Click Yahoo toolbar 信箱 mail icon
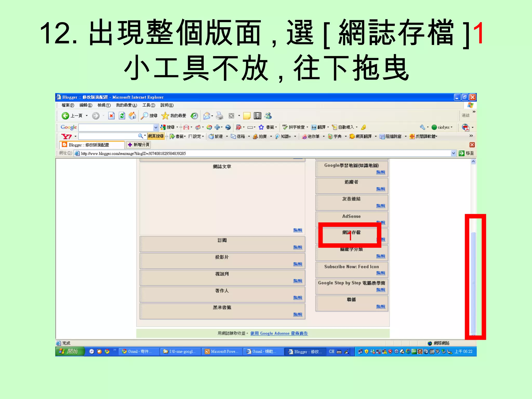532x399 pixels. (233, 136)
